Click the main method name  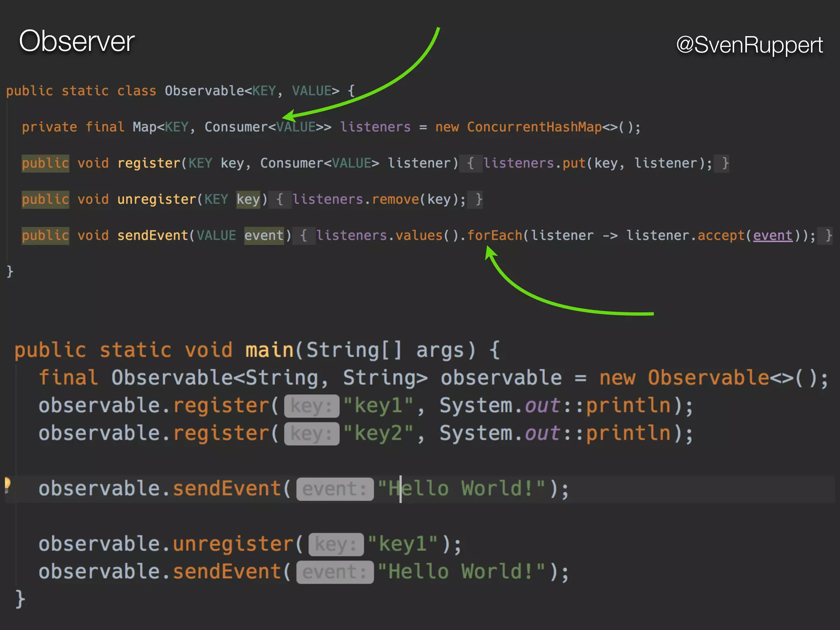pyautogui.click(x=269, y=350)
